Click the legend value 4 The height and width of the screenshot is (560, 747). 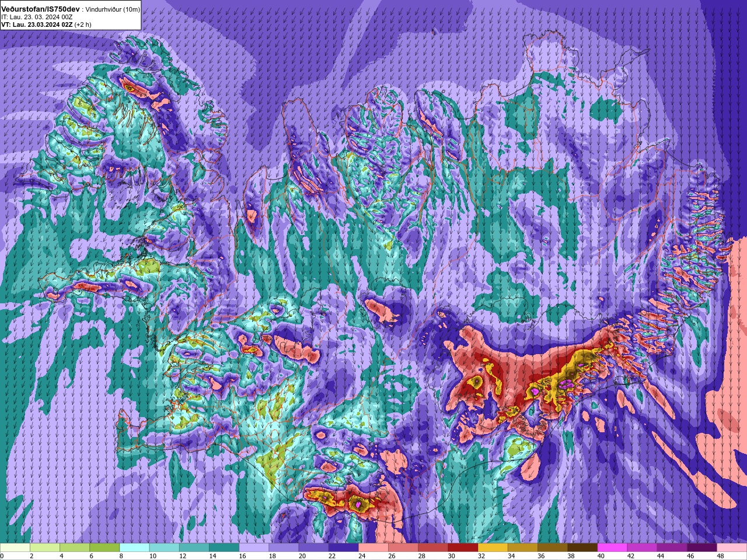61,556
